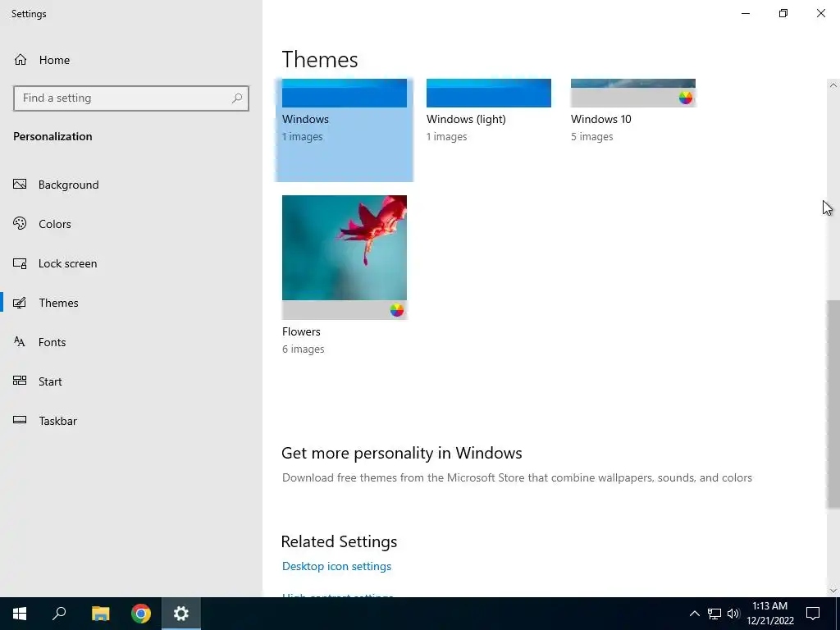Restore down the Settings window
The height and width of the screenshot is (630, 840).
point(783,13)
